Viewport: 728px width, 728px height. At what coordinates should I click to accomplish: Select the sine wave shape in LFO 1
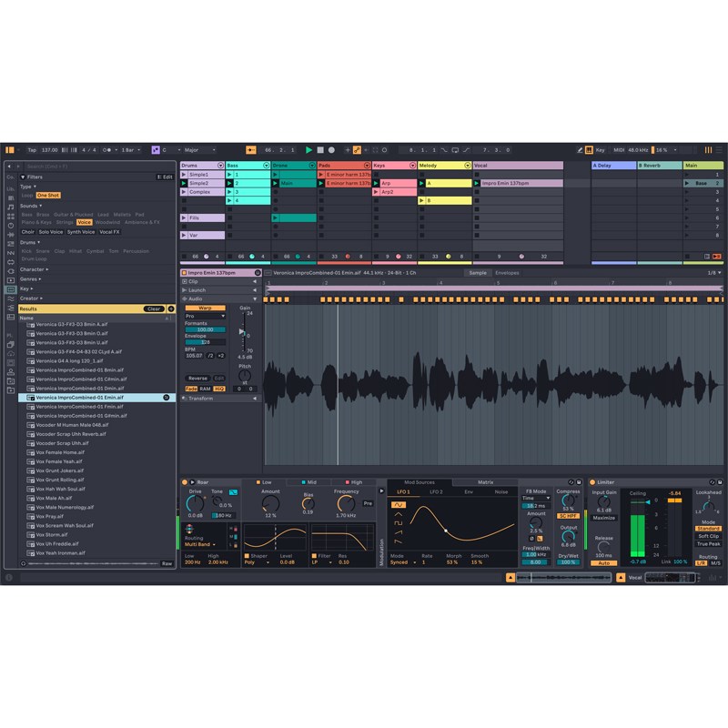[x=399, y=505]
